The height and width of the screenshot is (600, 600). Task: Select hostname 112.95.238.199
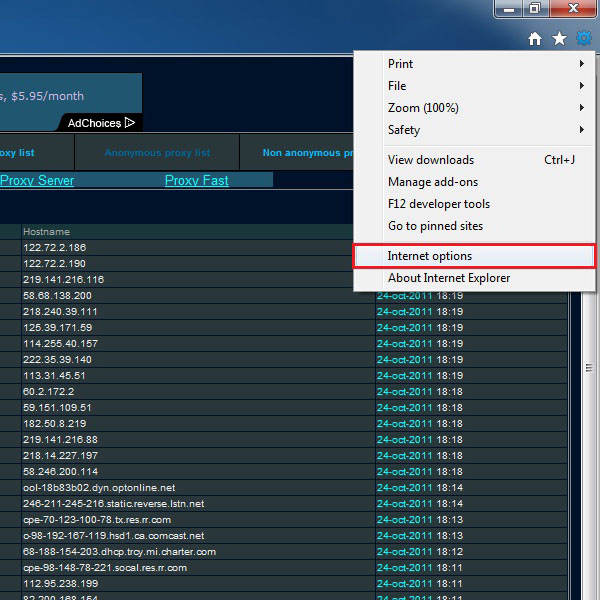(x=60, y=584)
